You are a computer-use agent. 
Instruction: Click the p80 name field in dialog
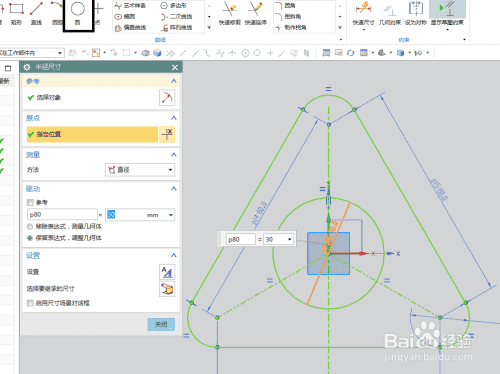point(62,215)
